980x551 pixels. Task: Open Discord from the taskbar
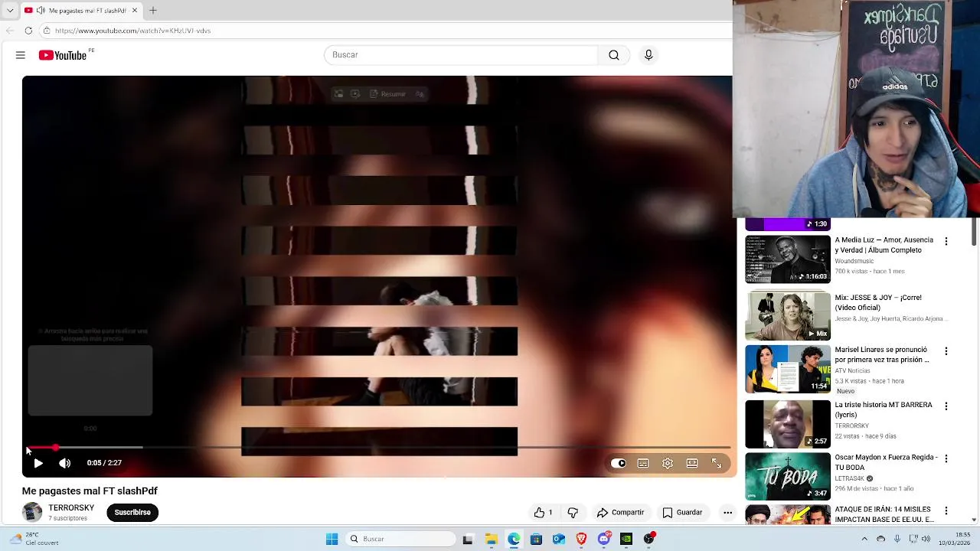[x=604, y=539]
